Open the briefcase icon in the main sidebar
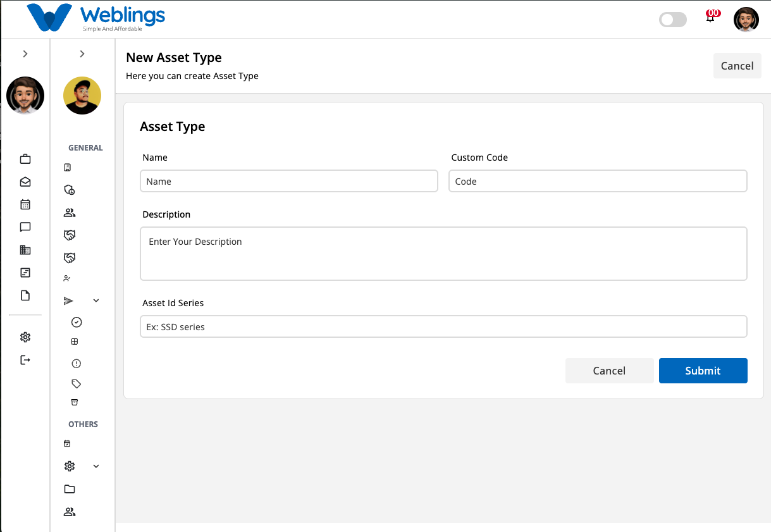 click(x=25, y=159)
